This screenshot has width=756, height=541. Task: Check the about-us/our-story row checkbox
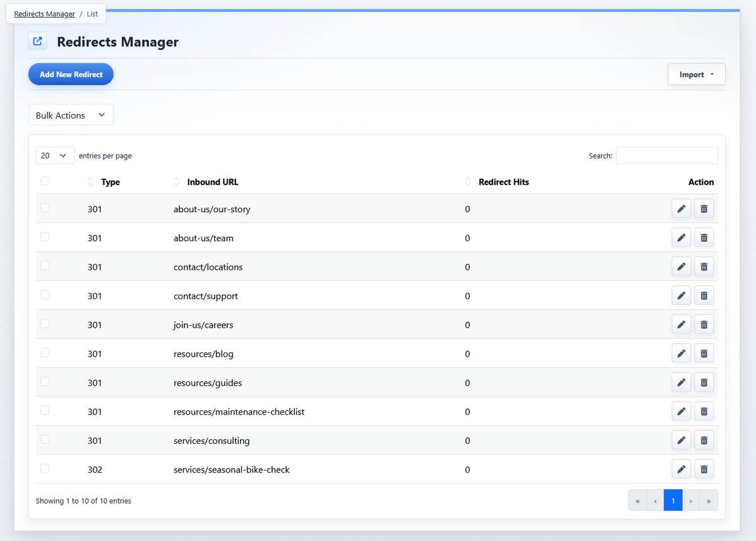44,208
